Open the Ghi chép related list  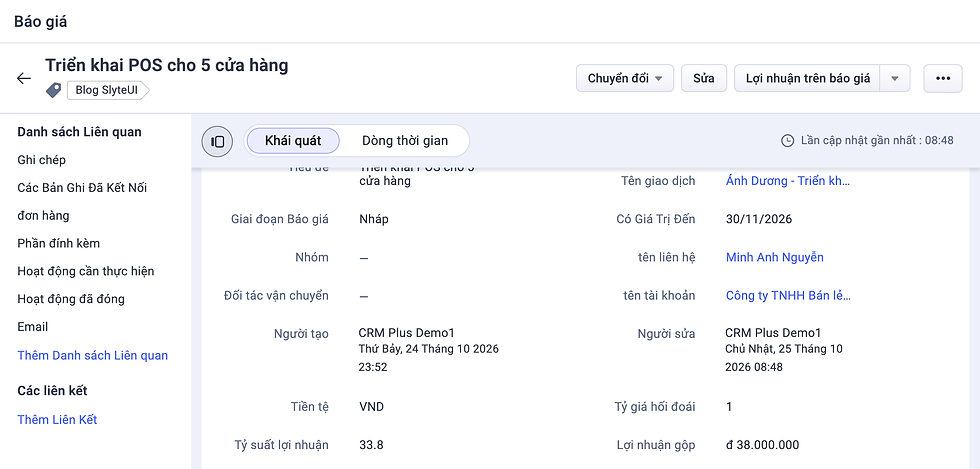click(42, 160)
